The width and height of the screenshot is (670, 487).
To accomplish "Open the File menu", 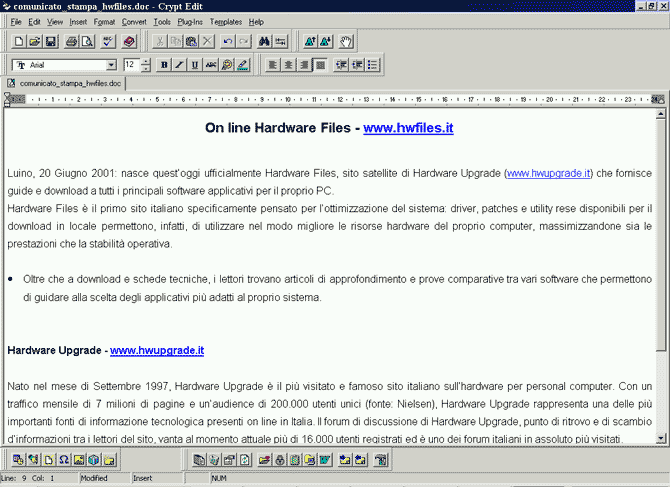I will pyautogui.click(x=16, y=22).
